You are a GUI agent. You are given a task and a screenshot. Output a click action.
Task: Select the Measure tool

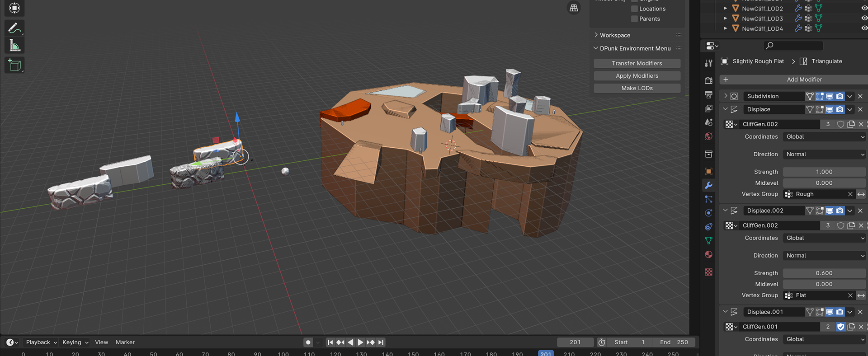14,46
